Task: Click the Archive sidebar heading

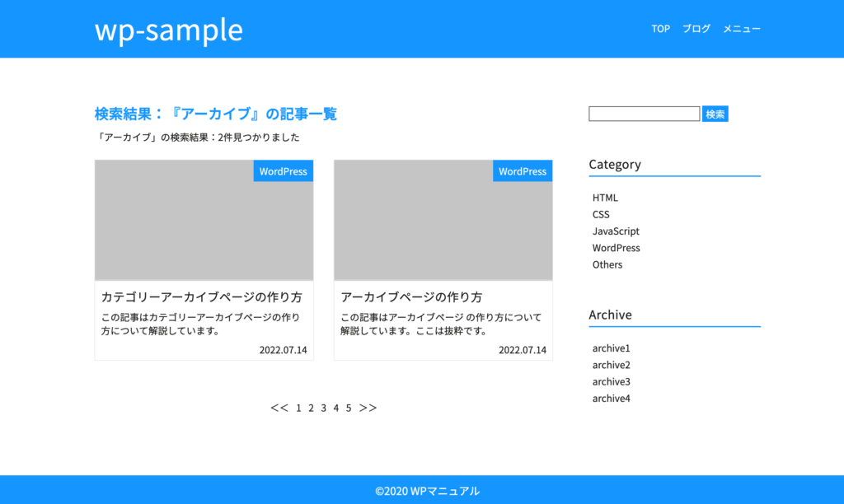Action: (611, 315)
